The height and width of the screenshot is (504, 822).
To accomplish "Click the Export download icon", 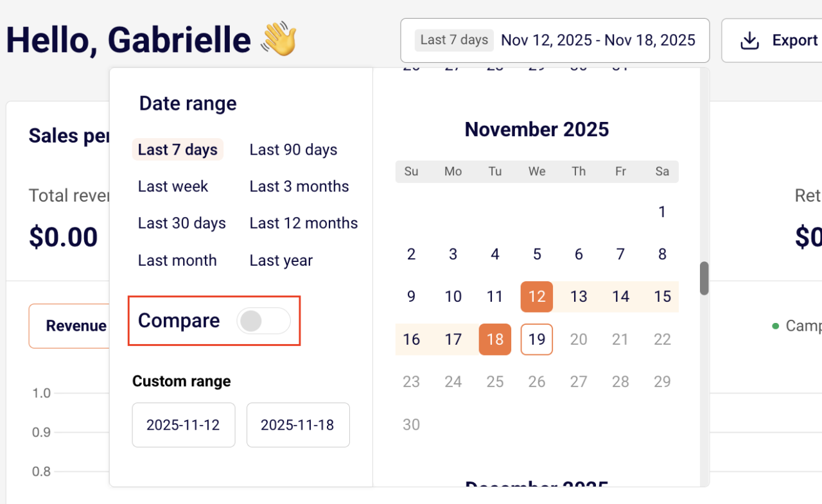I will coord(749,40).
